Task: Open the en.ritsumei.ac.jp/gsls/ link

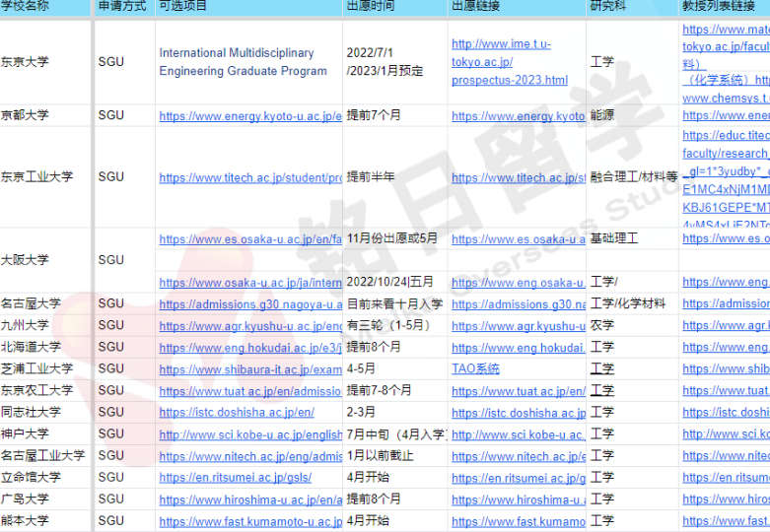Action: [235, 477]
